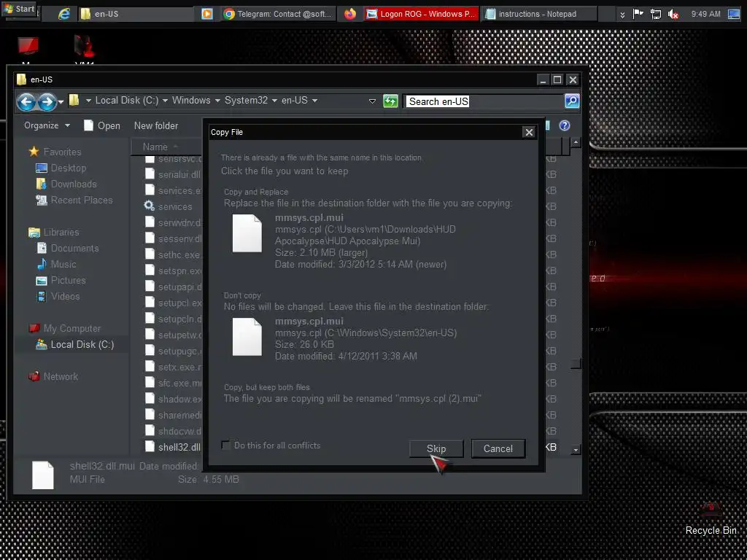
Task: Click Open in the Explorer toolbar
Action: [102, 125]
